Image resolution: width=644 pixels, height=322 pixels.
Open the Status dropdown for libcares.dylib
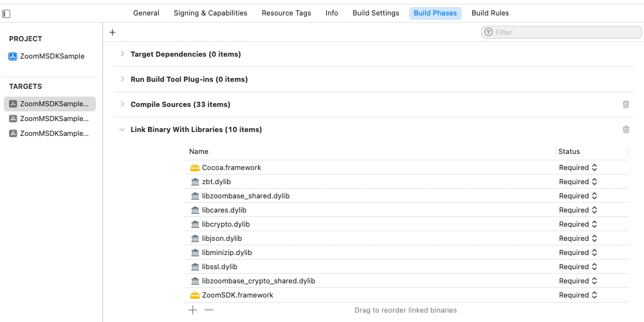click(578, 210)
